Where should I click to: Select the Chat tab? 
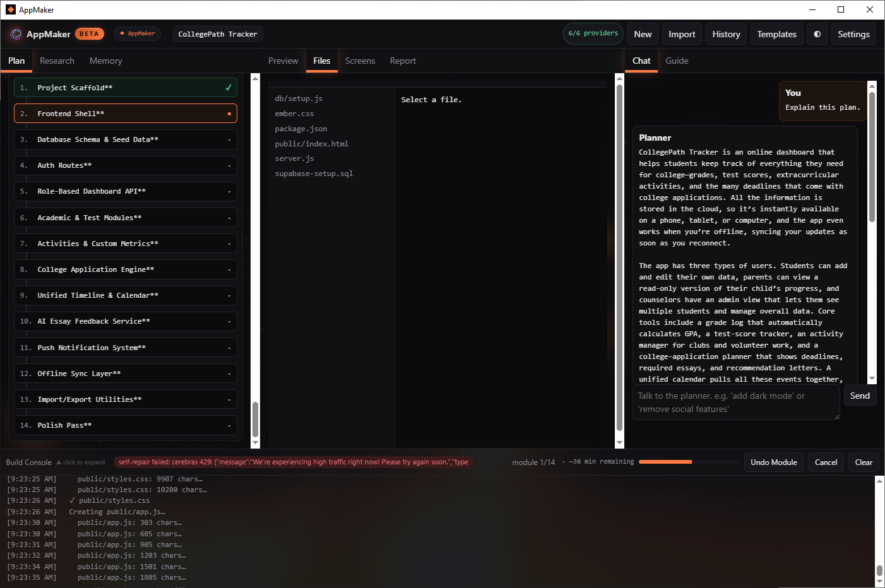[641, 61]
